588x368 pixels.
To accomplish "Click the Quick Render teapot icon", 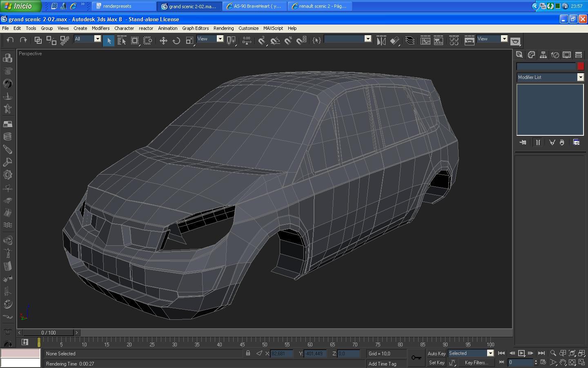I will coord(515,41).
